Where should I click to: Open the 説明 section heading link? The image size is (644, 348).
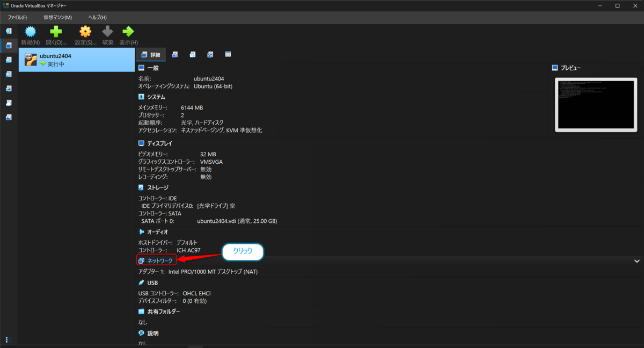coord(153,334)
